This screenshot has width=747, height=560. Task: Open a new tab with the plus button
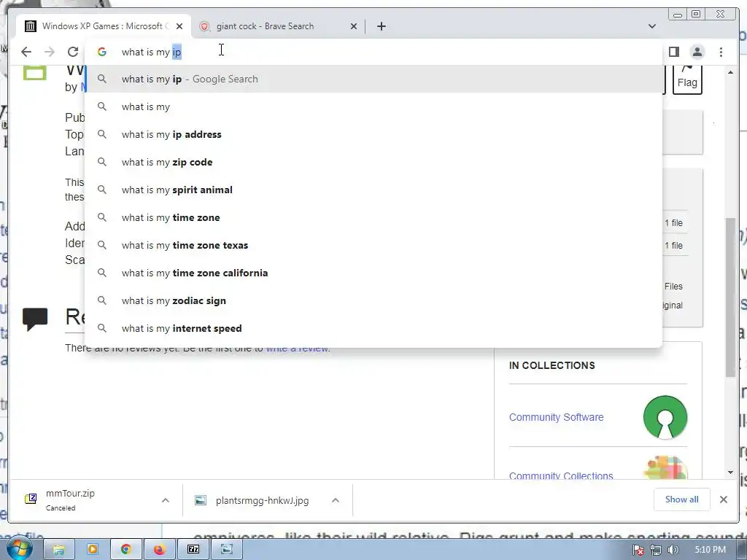pyautogui.click(x=381, y=26)
